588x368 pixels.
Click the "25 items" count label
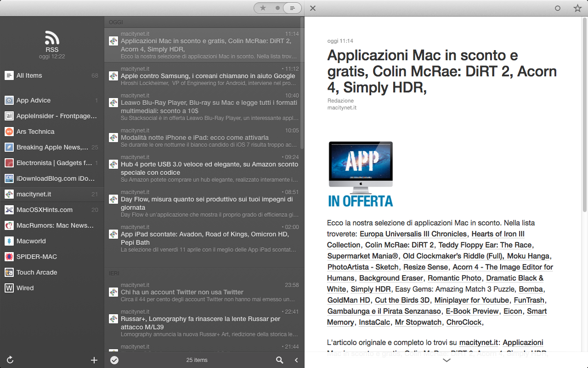[197, 360]
